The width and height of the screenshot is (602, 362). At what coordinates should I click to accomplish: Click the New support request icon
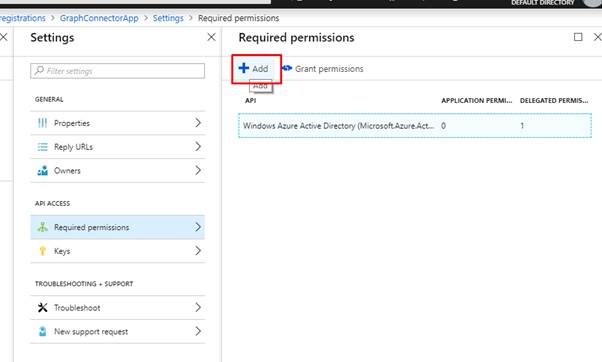[x=43, y=331]
